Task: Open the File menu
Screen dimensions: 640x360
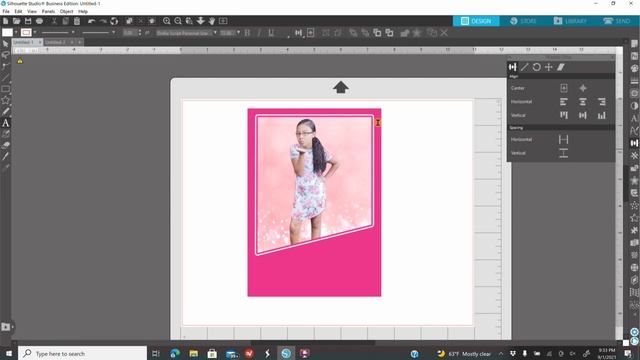Action: [6, 11]
